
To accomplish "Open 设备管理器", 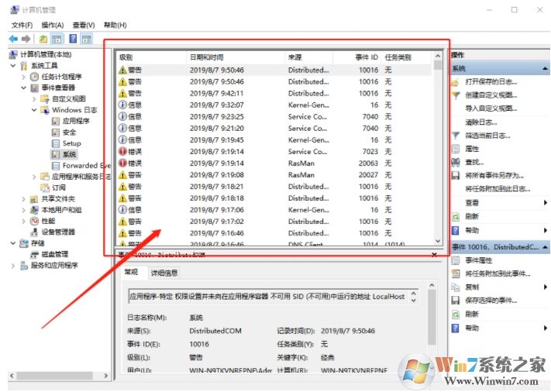I will click(58, 232).
